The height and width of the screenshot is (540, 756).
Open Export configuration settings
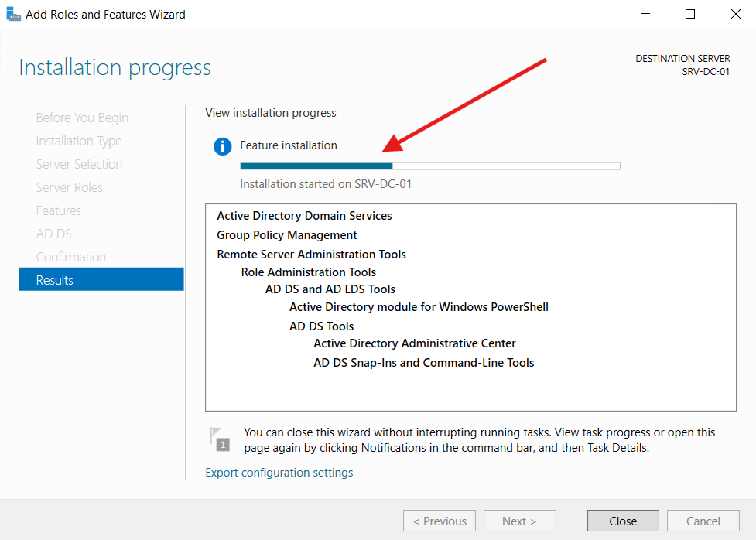point(279,472)
